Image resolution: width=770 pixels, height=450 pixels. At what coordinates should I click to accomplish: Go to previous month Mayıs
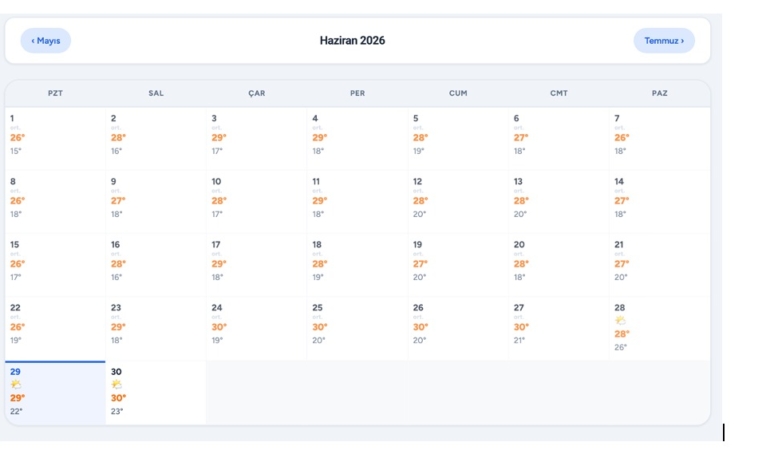(x=46, y=41)
